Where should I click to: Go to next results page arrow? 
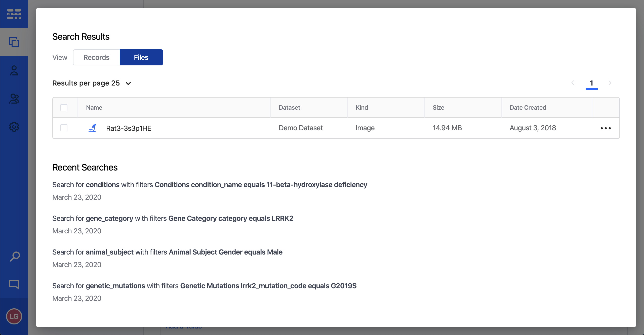click(x=610, y=83)
